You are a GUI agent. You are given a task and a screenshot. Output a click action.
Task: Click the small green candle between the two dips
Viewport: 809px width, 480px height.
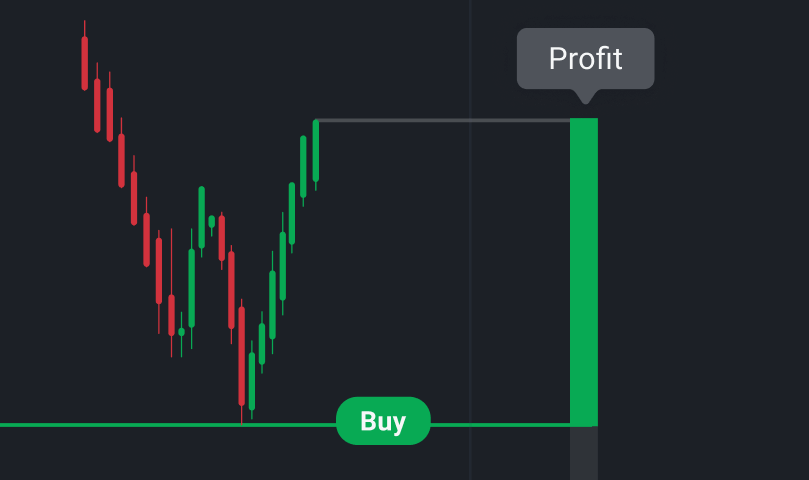click(211, 221)
